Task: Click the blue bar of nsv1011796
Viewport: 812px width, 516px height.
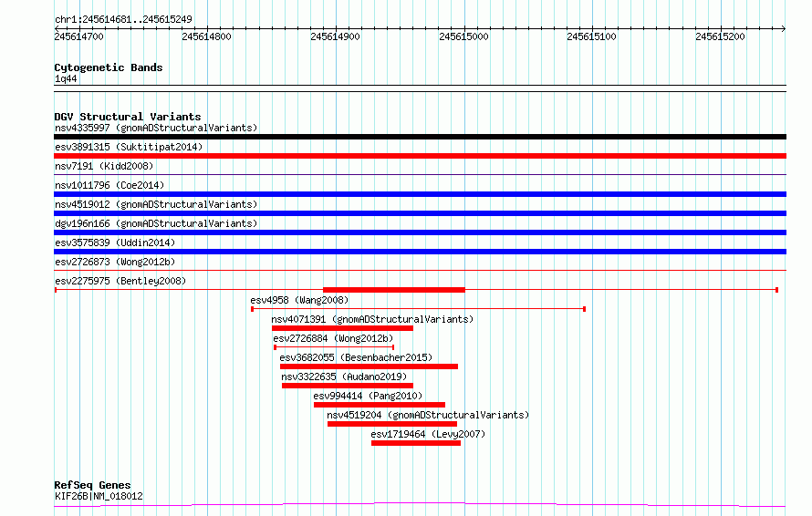Action: coord(420,194)
